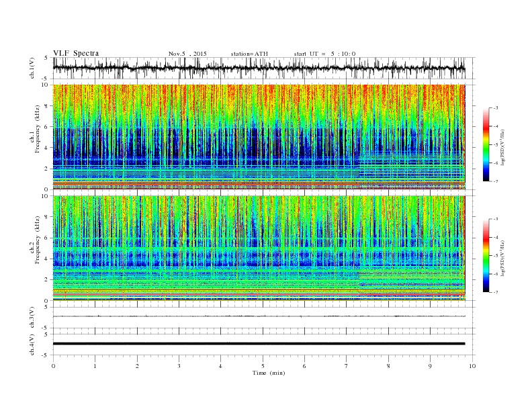Click the ch.2 PSD color bar
The image size is (532, 411).
pos(486,255)
